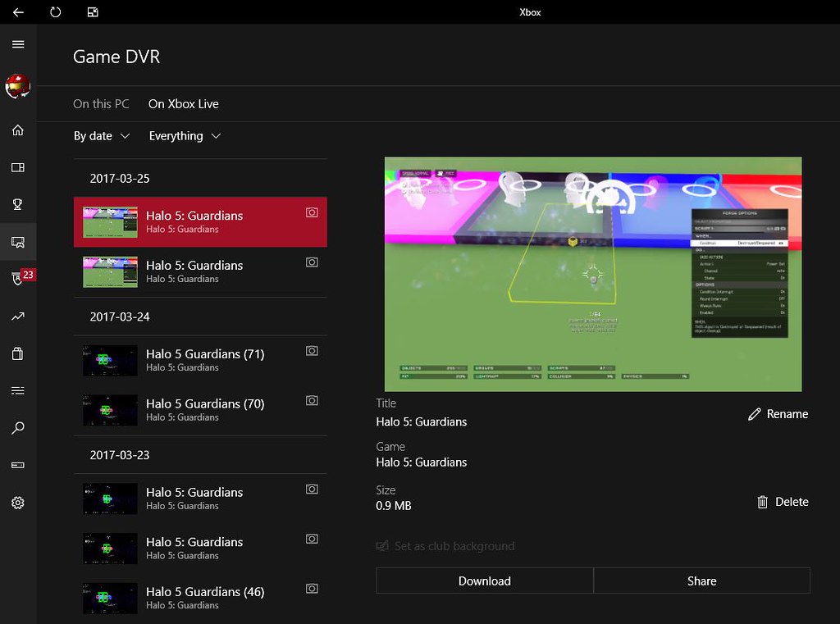Open the gamer profile avatar
This screenshot has width=840, height=624.
coord(18,86)
